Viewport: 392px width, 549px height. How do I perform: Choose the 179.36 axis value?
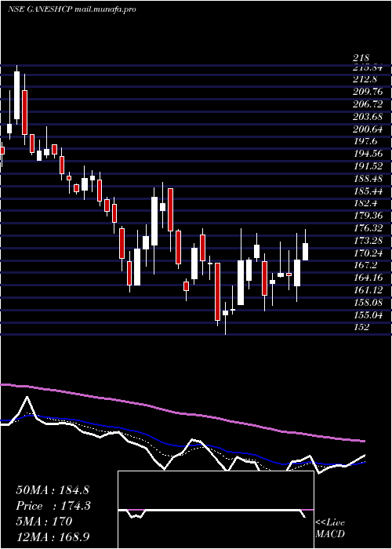(x=368, y=216)
